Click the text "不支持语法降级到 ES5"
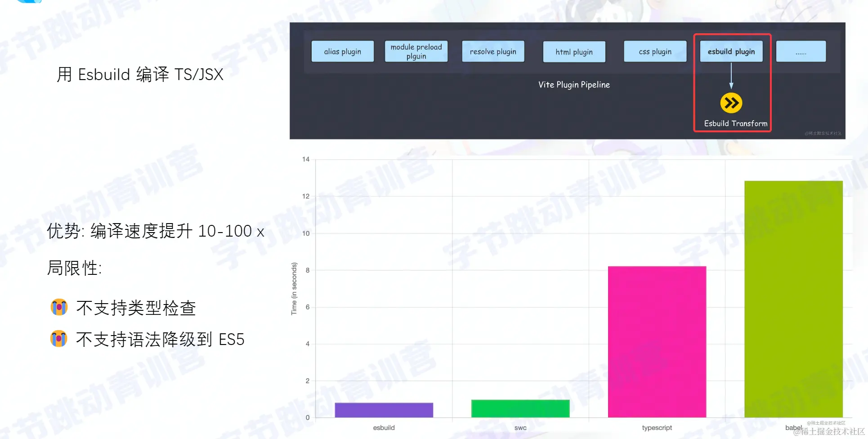The image size is (868, 439). coord(160,340)
